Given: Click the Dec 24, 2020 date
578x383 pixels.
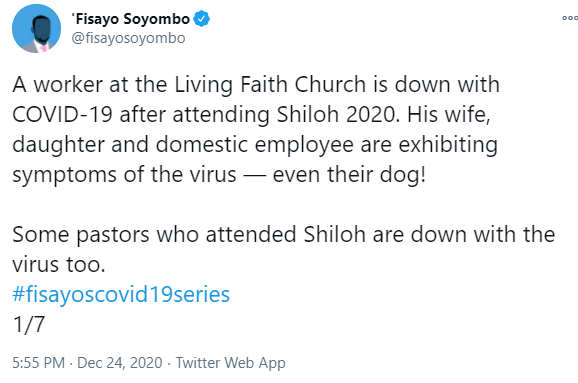Looking at the screenshot, I should [x=120, y=363].
